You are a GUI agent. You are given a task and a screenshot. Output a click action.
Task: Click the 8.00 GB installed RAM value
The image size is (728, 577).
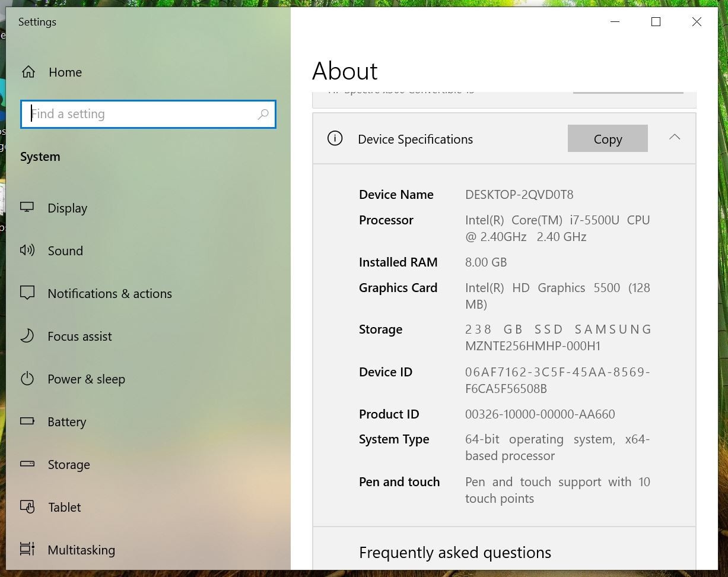click(486, 262)
